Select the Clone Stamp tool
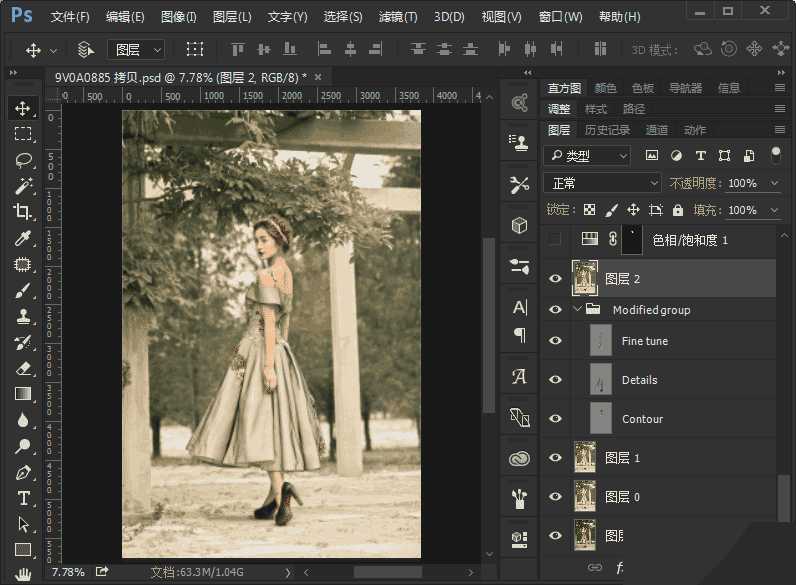796x585 pixels. tap(23, 316)
